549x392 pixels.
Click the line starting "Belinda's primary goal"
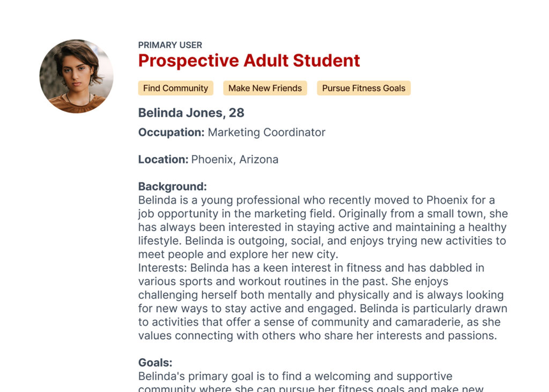click(x=295, y=376)
